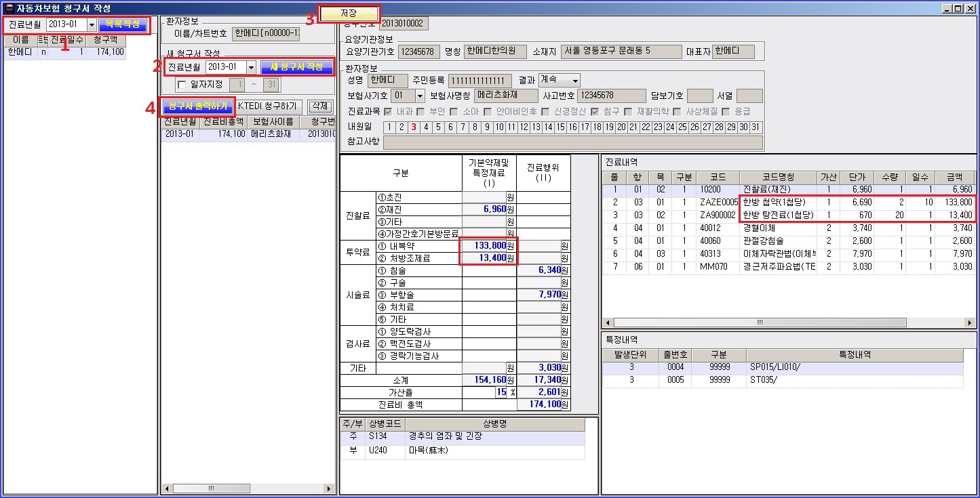Click the 새 청구서 작성 button

click(296, 67)
